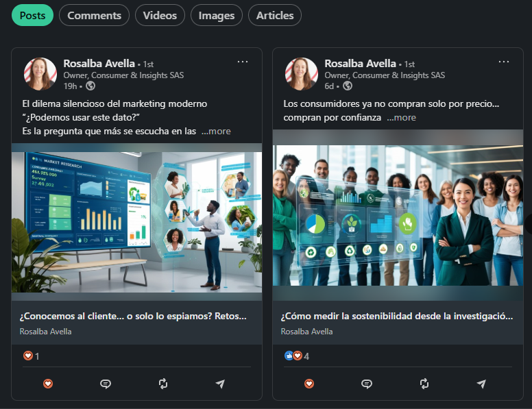This screenshot has height=409, width=532.
Task: Open three-dot menu on the 6d post
Action: point(504,62)
